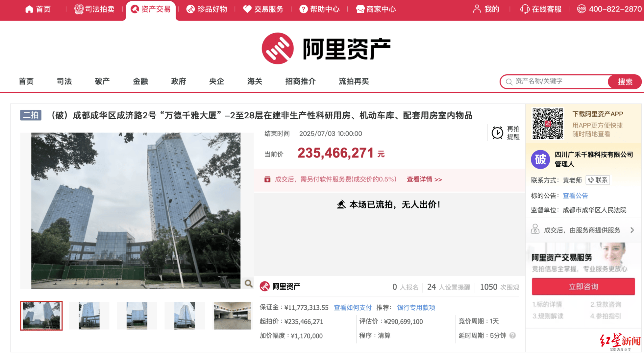644x355 pixels.
Task: Open 银行专用款项 link
Action: point(416,308)
